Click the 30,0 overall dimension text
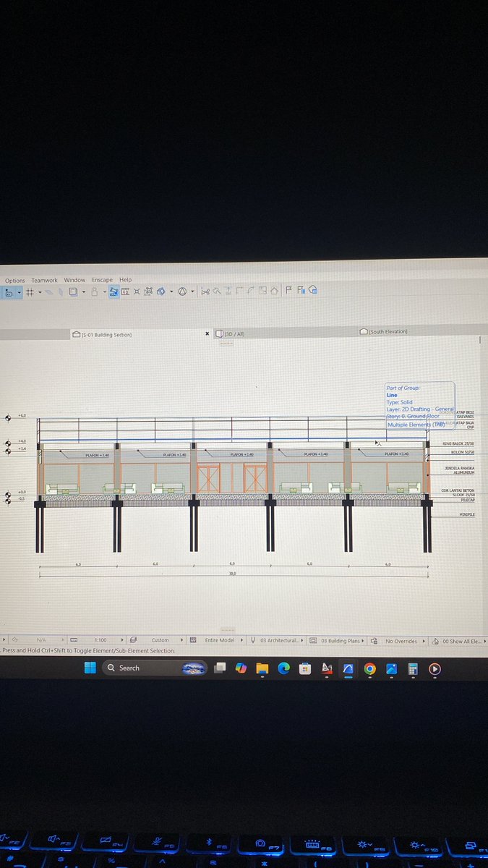Image resolution: width=488 pixels, height=868 pixels. (232, 573)
